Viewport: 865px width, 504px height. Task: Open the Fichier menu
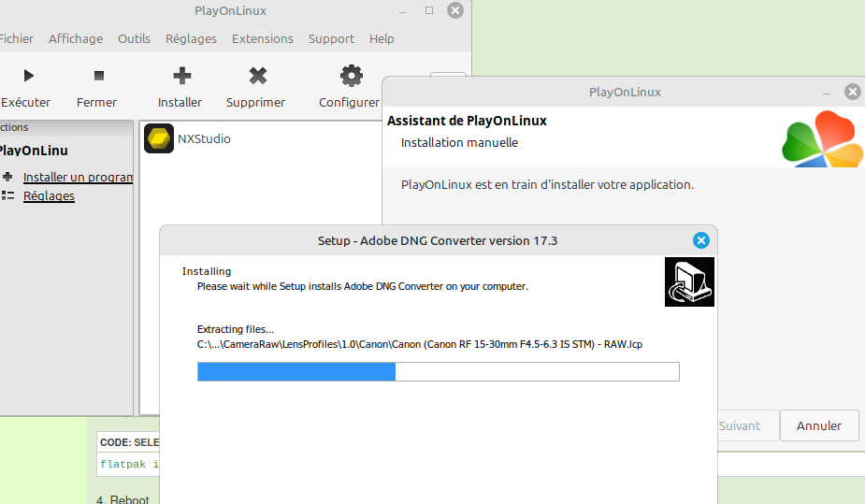(15, 38)
